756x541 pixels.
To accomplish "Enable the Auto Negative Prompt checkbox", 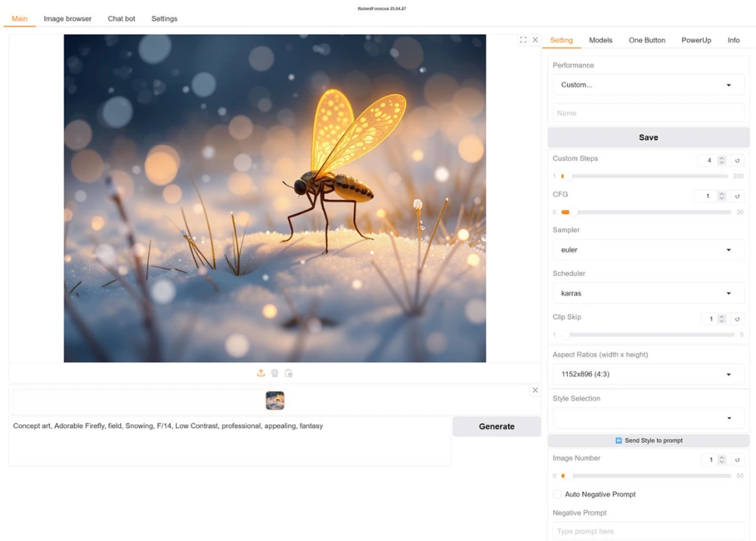I will click(x=557, y=494).
